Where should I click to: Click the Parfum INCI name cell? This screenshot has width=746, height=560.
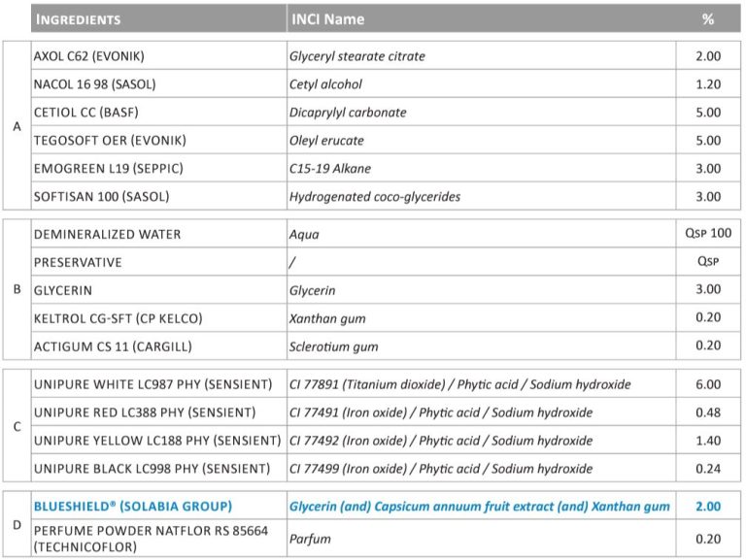[x=310, y=539]
